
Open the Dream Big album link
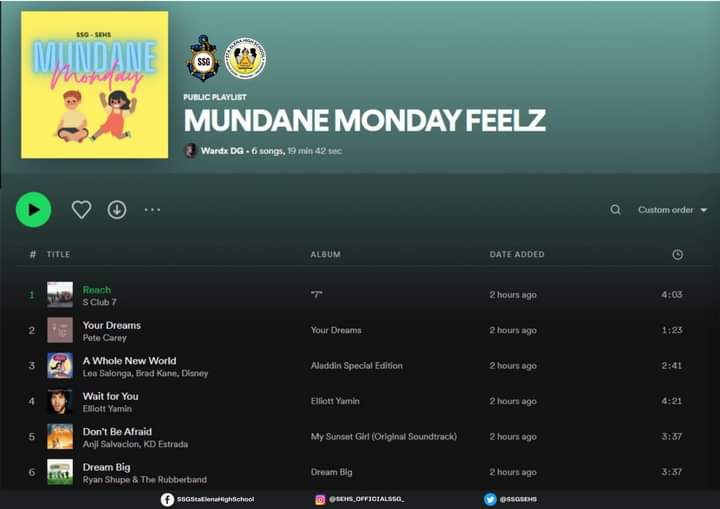[332, 472]
